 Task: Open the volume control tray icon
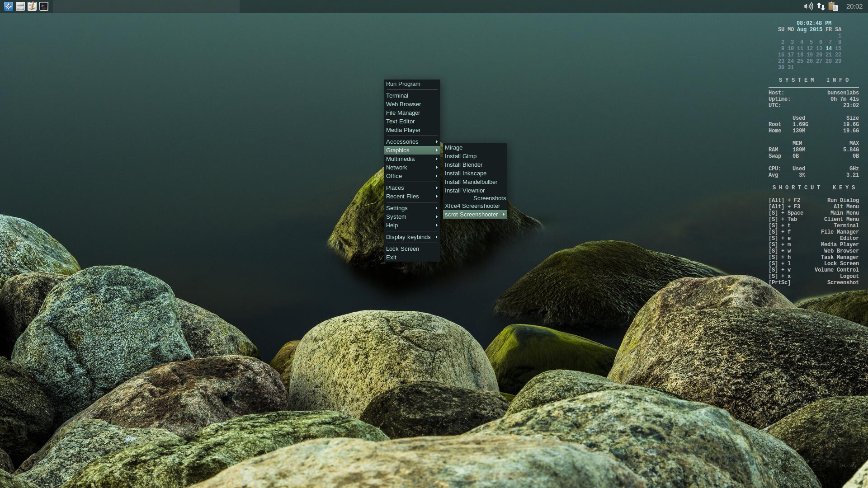coord(808,6)
